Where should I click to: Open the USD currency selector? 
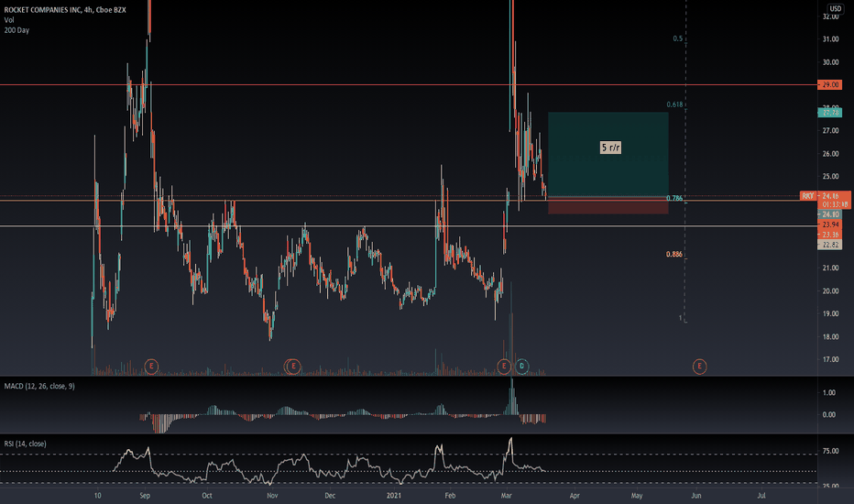click(x=836, y=8)
